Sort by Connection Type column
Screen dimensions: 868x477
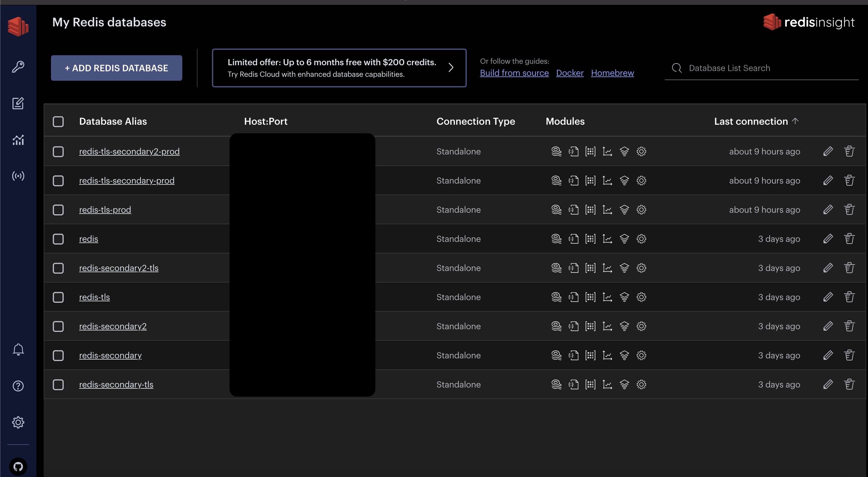(476, 121)
